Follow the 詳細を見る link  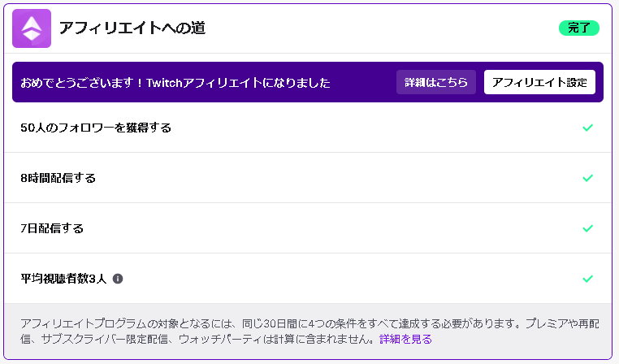(405, 339)
